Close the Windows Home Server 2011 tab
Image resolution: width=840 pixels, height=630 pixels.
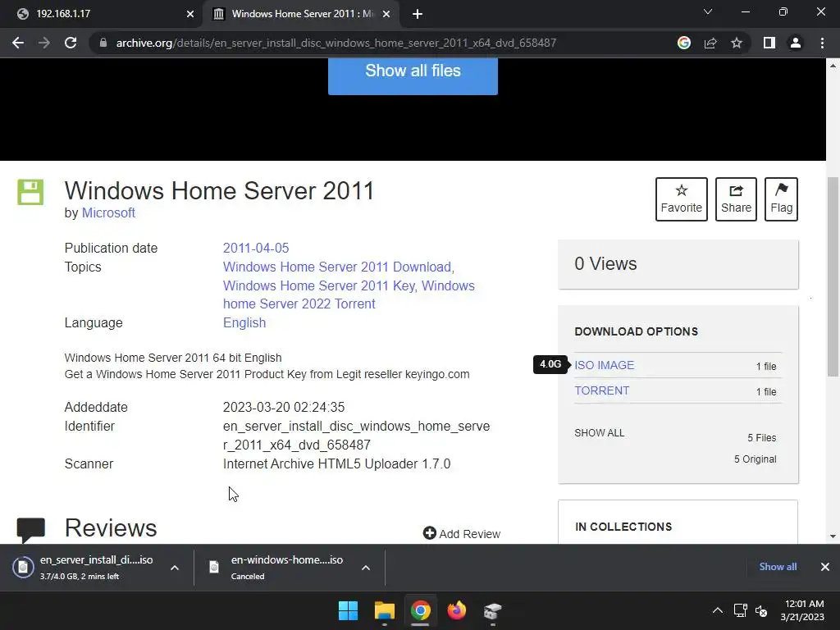click(x=386, y=14)
